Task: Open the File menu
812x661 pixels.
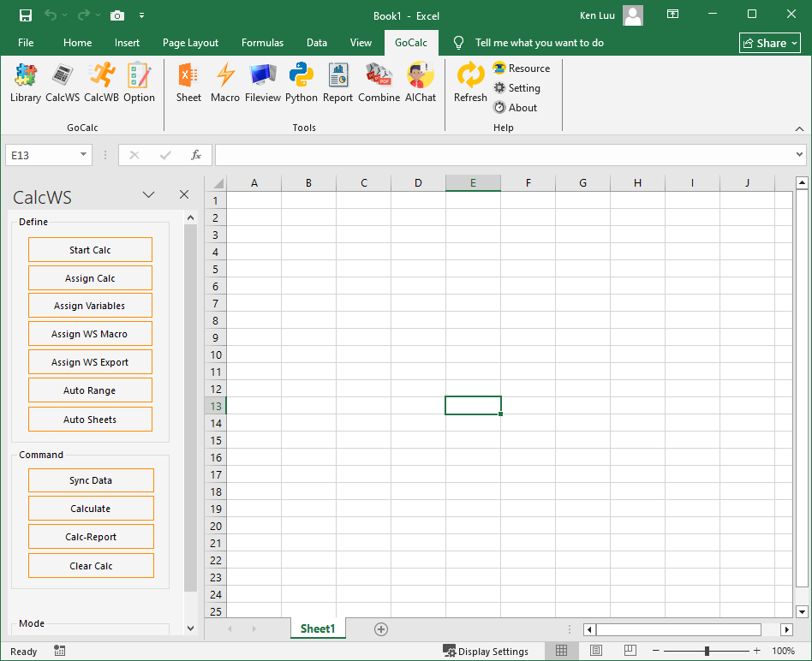Action: click(26, 43)
